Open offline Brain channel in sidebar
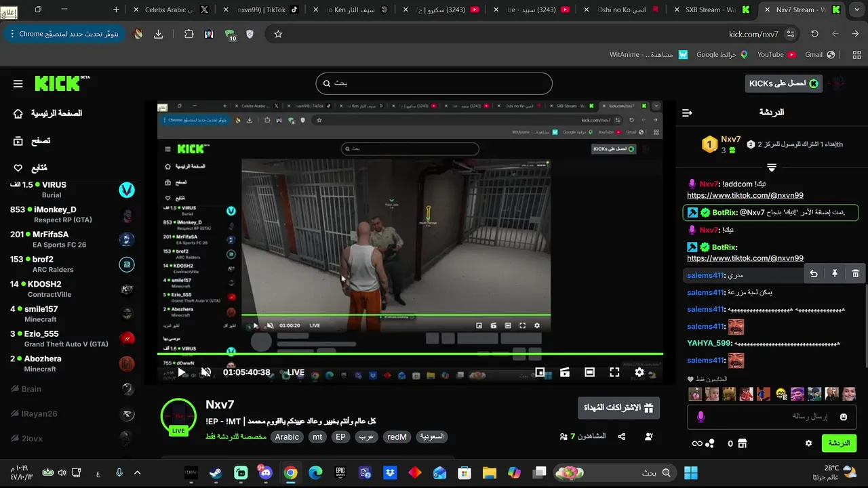Viewport: 868px width, 488px height. coord(71,389)
